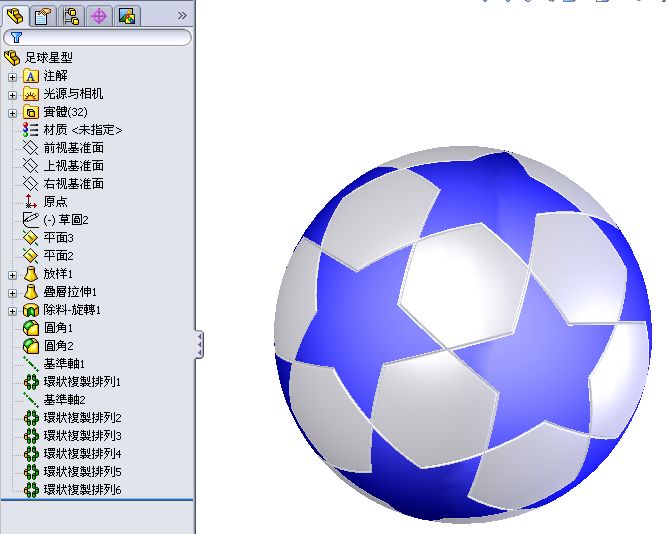667x534 pixels.
Task: Select the 足球星型 part root icon
Action: coord(12,57)
